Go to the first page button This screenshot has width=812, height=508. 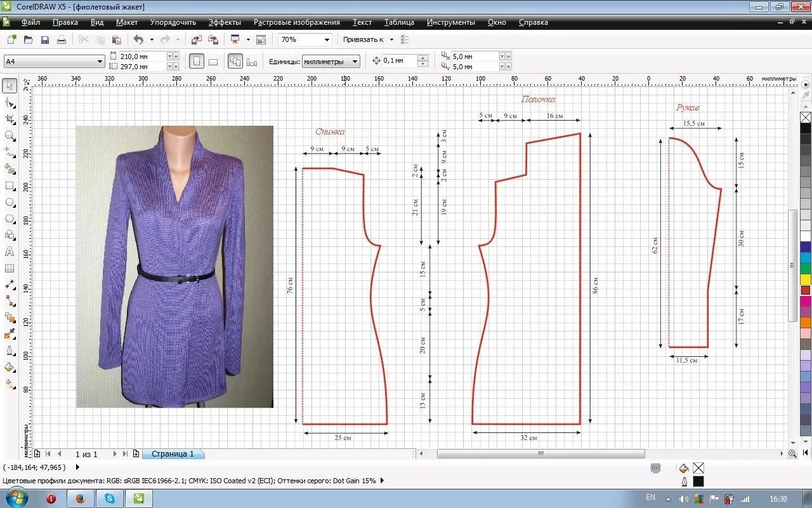tap(48, 454)
